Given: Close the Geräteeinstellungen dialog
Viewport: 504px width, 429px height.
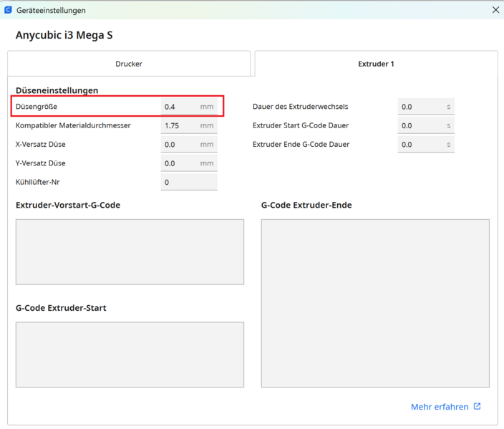Looking at the screenshot, I should pos(495,10).
